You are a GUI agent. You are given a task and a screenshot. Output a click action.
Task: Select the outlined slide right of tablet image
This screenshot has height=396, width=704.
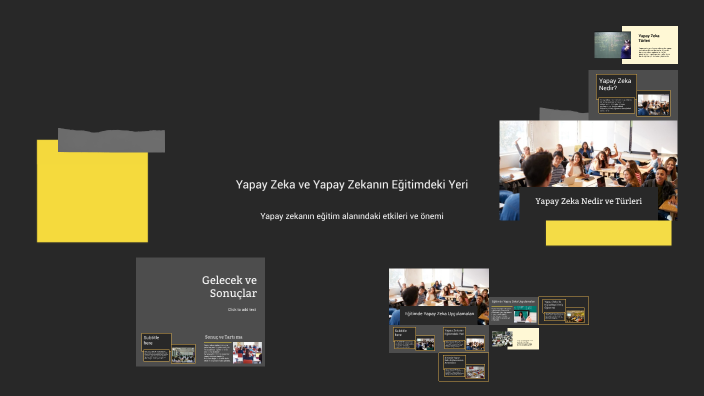(x=563, y=310)
